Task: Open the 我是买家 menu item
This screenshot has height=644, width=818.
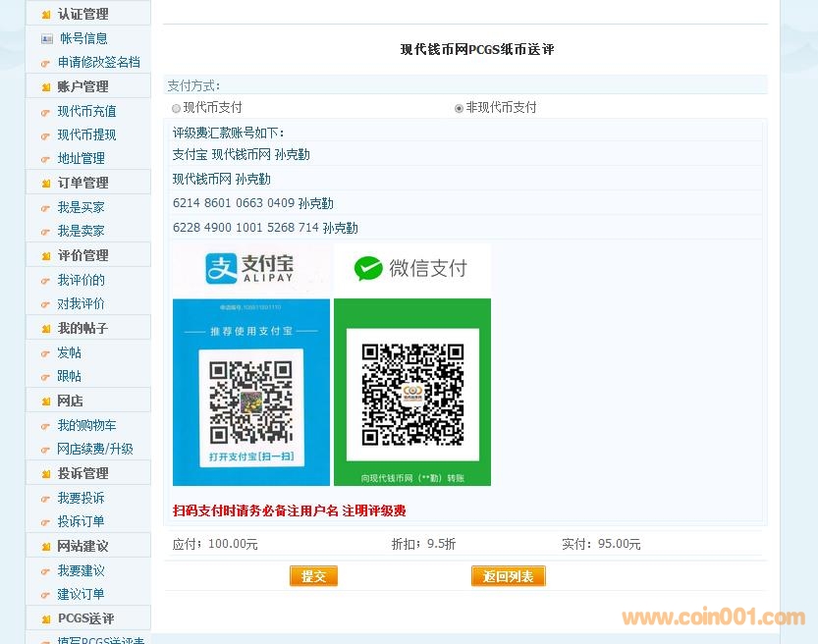Action: pos(81,207)
